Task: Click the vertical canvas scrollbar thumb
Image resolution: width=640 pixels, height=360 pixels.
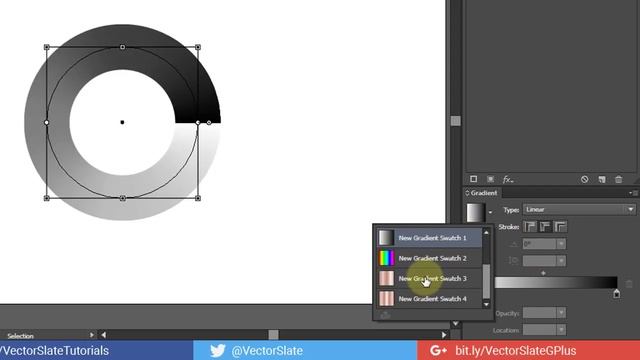Action: point(456,121)
